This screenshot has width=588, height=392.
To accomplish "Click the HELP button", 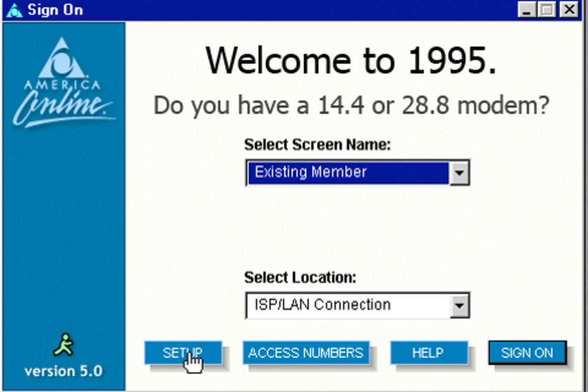I will point(428,353).
